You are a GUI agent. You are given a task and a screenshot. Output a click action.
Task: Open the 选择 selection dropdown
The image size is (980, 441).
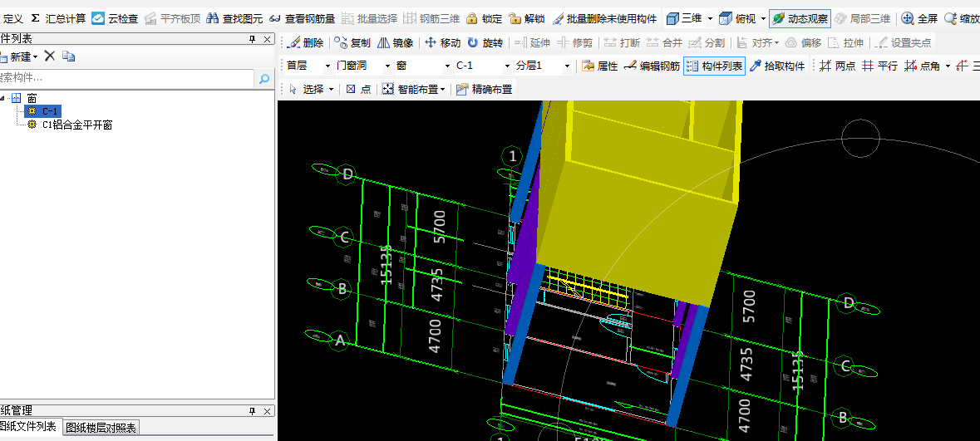332,90
